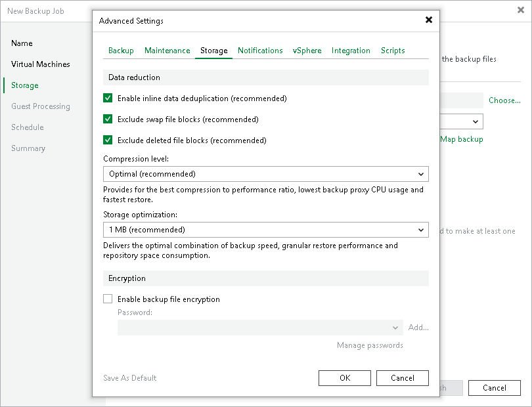532x407 pixels.
Task: Switch to the Backup tab
Action: point(121,50)
